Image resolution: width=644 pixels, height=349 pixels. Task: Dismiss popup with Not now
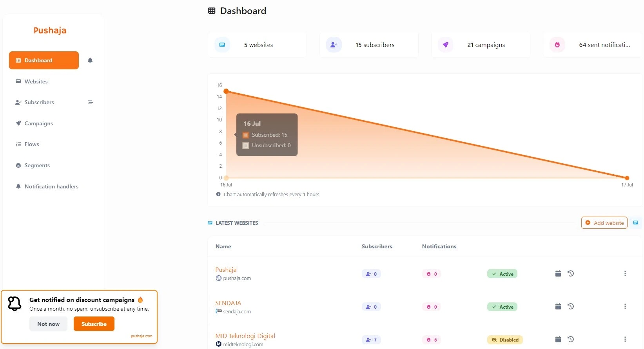(48, 324)
